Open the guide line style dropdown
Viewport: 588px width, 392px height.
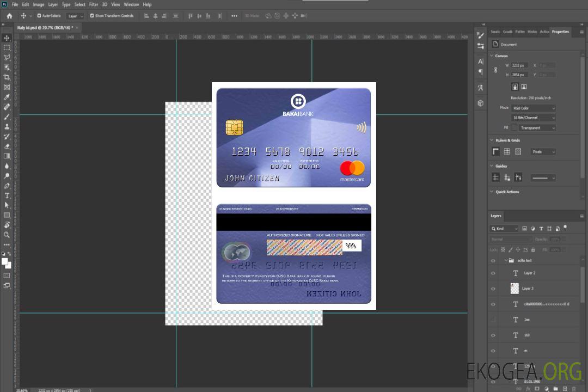tap(543, 178)
